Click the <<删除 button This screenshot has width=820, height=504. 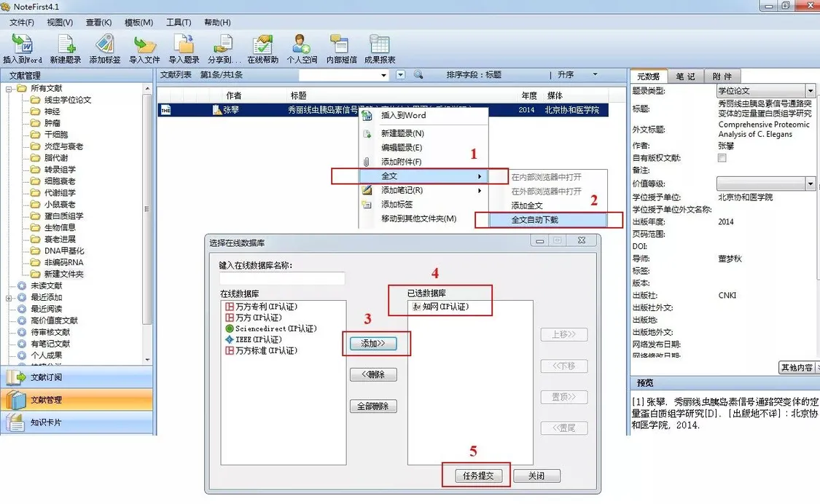pyautogui.click(x=373, y=374)
